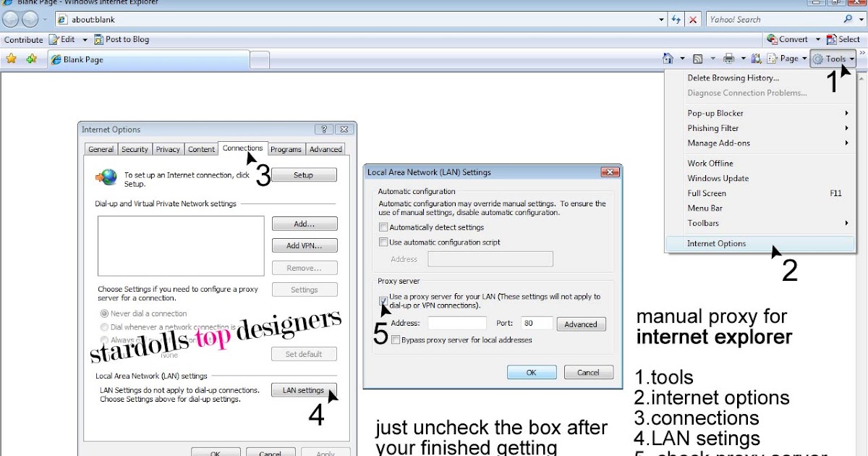Select Dial whenever a network connection radio
This screenshot has width=868, height=456.
tap(104, 327)
